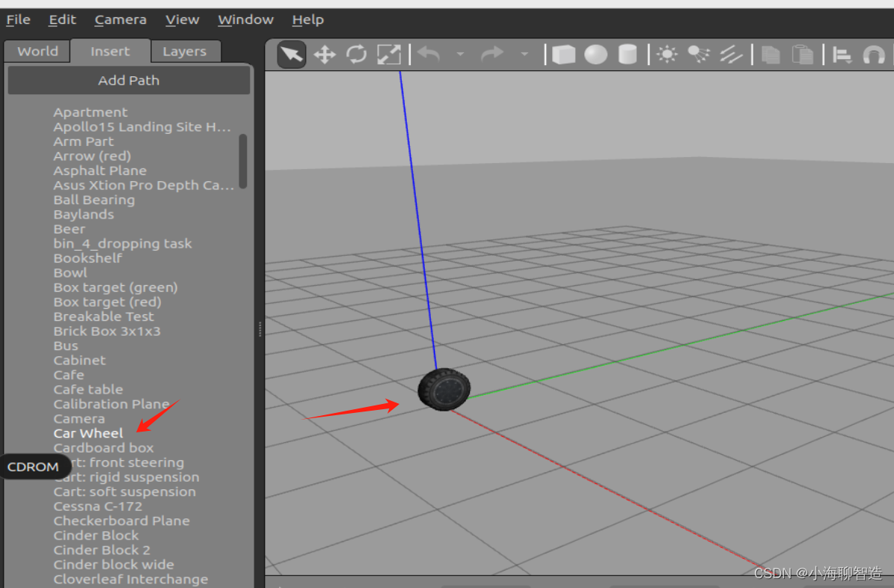
Task: Select Cafe table model
Action: [x=88, y=390]
